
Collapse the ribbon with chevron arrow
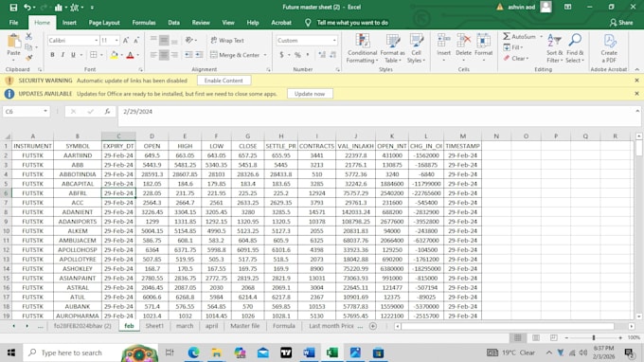(x=636, y=69)
